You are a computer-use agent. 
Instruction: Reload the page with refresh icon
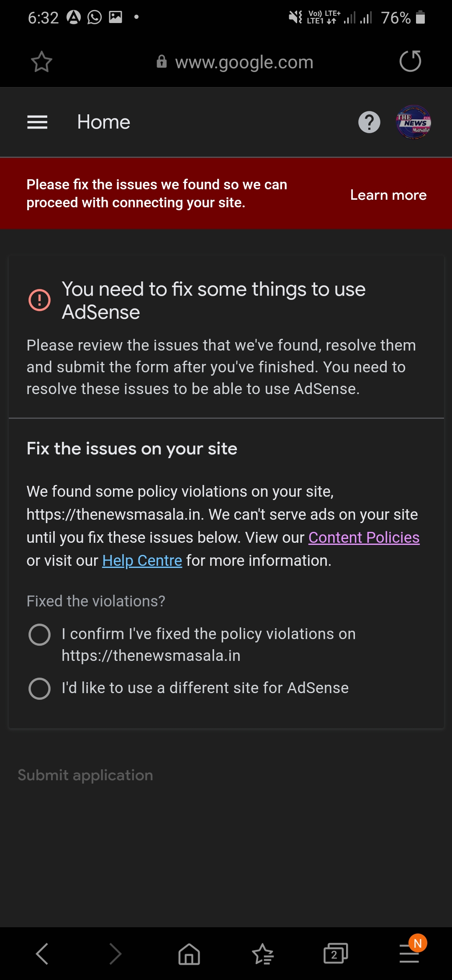(410, 62)
